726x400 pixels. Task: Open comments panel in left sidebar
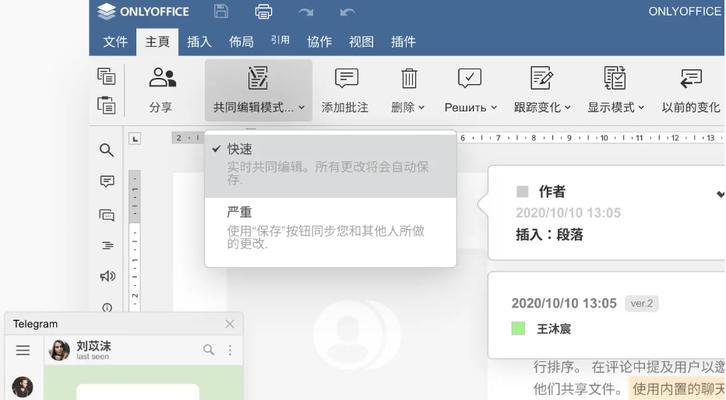tap(107, 181)
